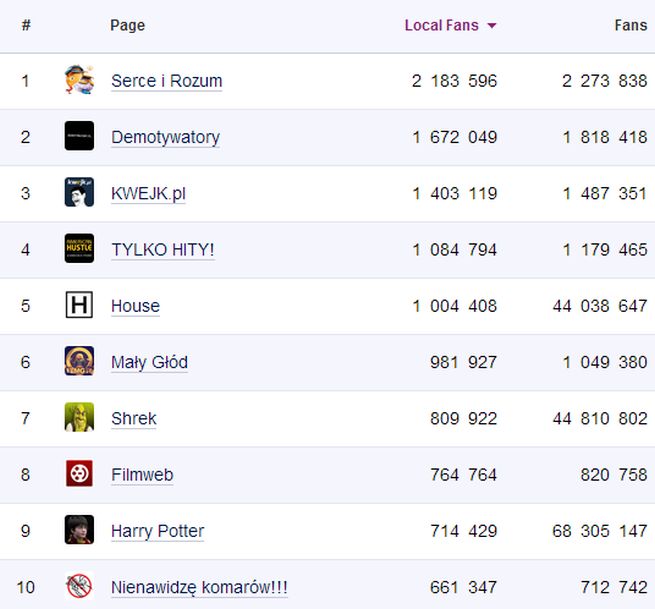The height and width of the screenshot is (609, 655).
Task: Click the Harry Potter page thumbnail
Action: click(79, 530)
